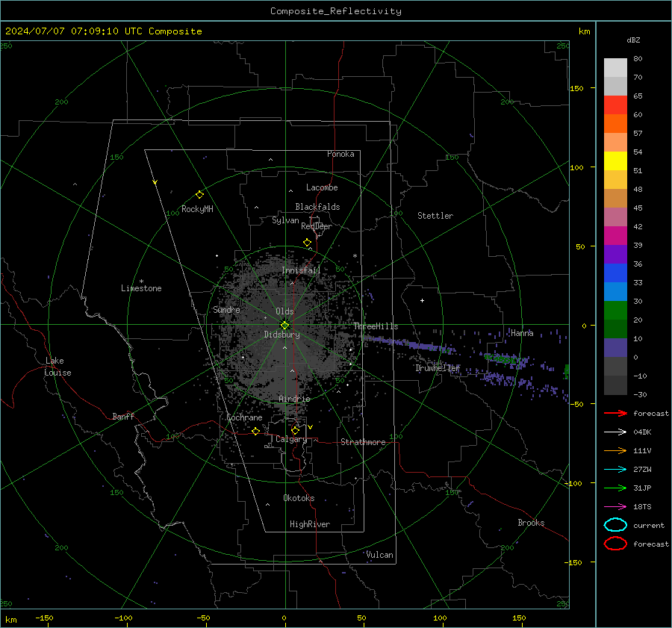This screenshot has width=672, height=628.
Task: Click the Limestone label
Action: point(141,288)
